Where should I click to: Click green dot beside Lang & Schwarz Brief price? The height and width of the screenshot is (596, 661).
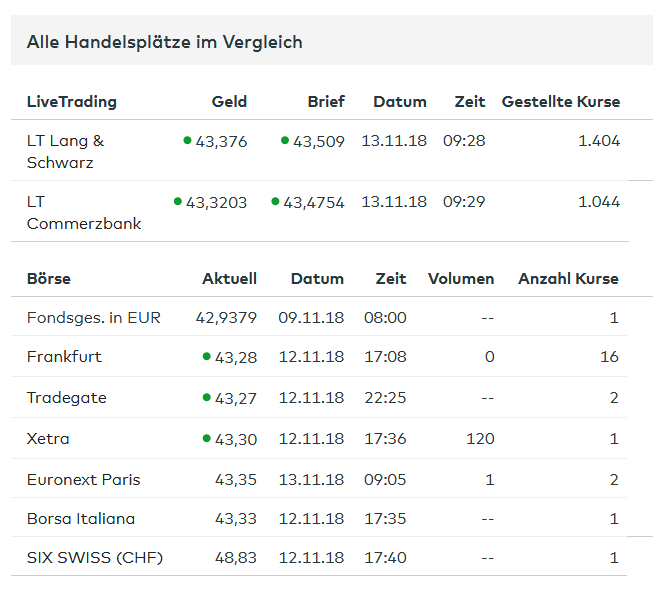pyautogui.click(x=285, y=140)
